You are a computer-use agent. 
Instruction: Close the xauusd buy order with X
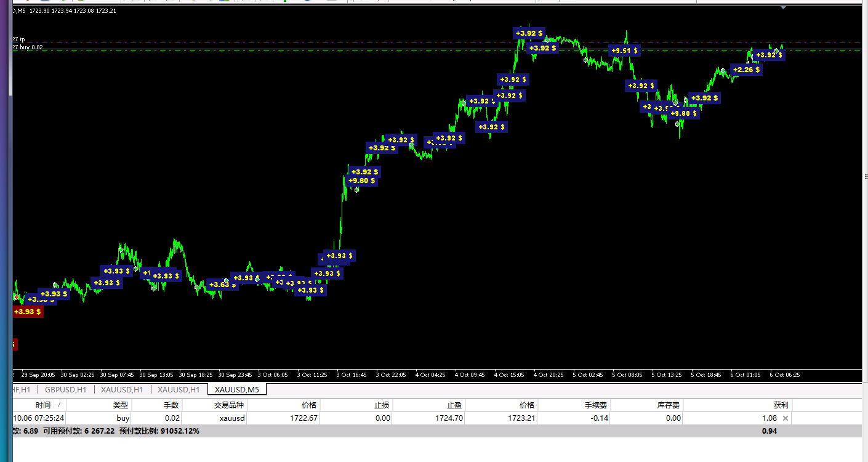pyautogui.click(x=785, y=418)
